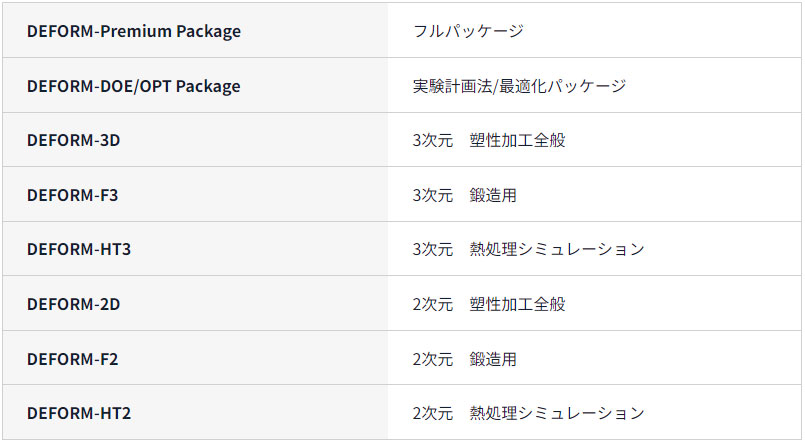Click the 2次元 label in the DEFORM-2D row

432,304
